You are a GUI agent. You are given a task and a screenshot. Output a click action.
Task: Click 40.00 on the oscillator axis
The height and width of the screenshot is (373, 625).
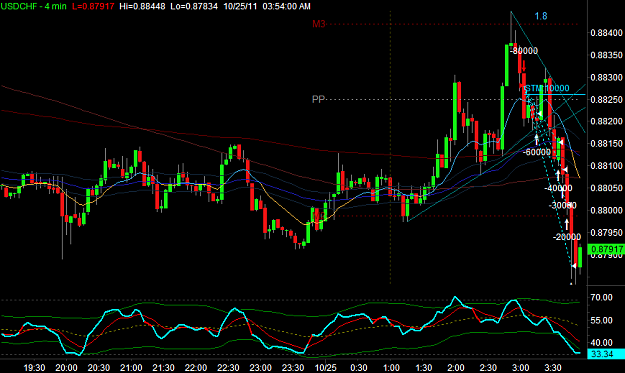click(x=601, y=342)
